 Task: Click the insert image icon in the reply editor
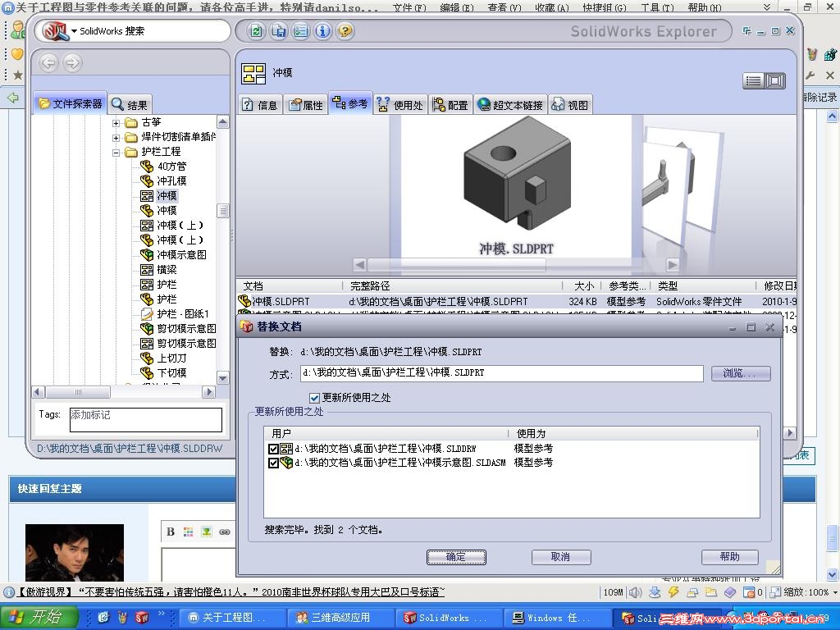pos(206,532)
